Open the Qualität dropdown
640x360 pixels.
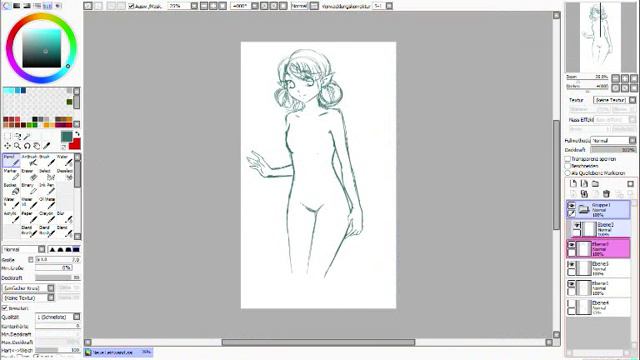(x=76, y=317)
